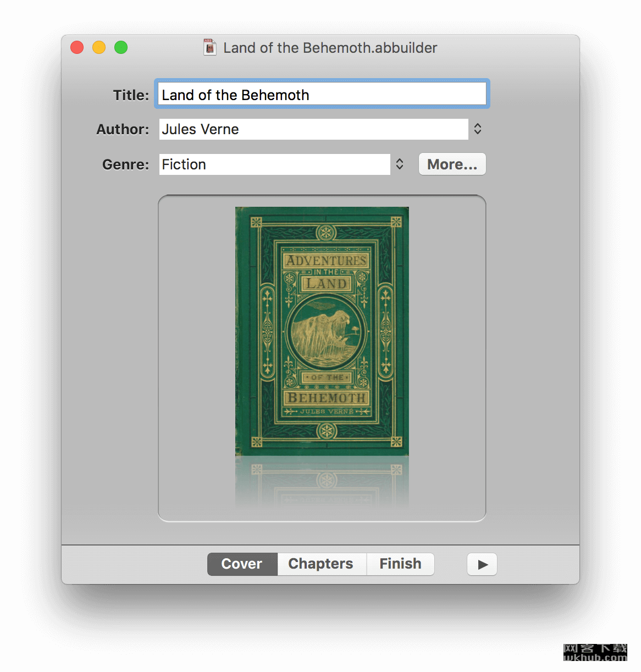Screen dimensions: 641x672
Task: Click the Title field containing Land of the Behemoth
Action: 322,95
